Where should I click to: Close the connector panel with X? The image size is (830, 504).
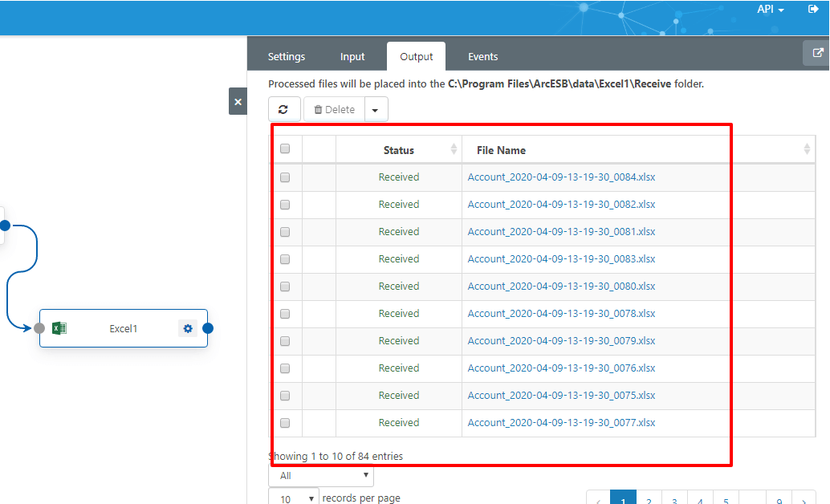[x=238, y=102]
